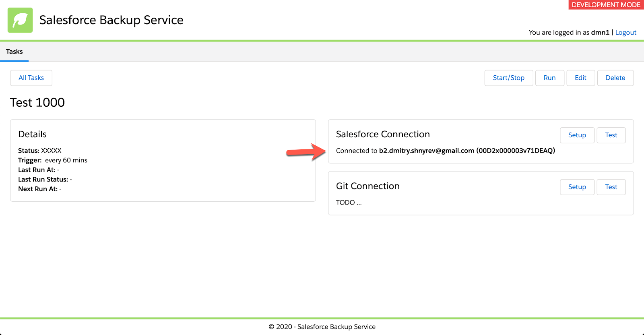Viewport: 644px width, 335px height.
Task: Test the Salesforce Connection
Action: click(x=611, y=135)
